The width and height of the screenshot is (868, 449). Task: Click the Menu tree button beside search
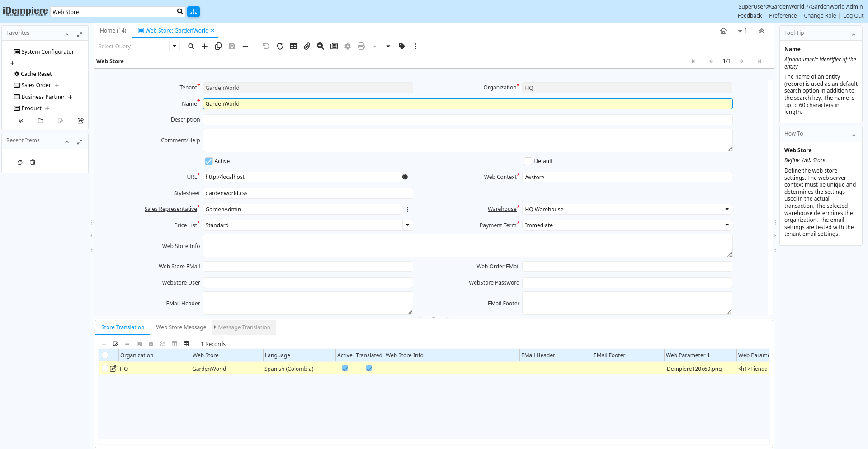tap(193, 12)
